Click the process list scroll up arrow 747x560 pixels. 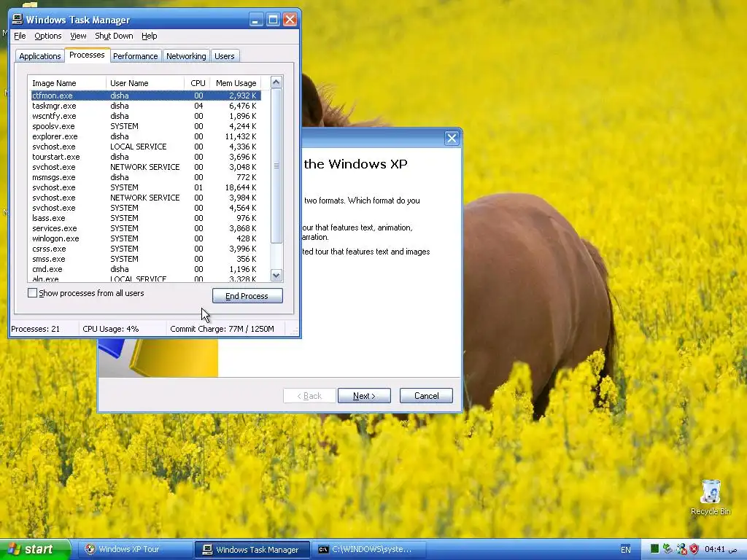[x=276, y=82]
